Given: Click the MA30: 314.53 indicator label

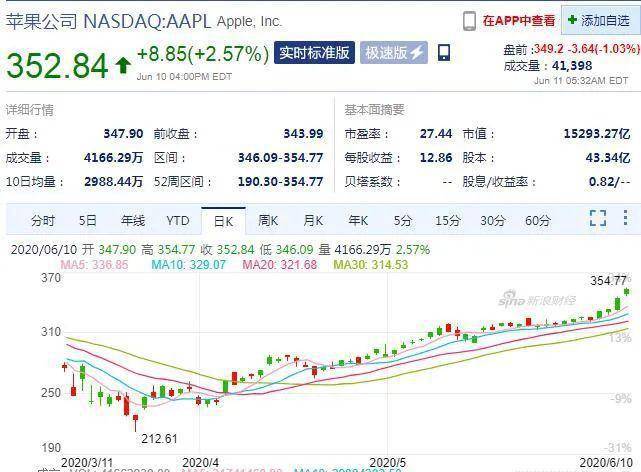Looking at the screenshot, I should click(x=370, y=265).
